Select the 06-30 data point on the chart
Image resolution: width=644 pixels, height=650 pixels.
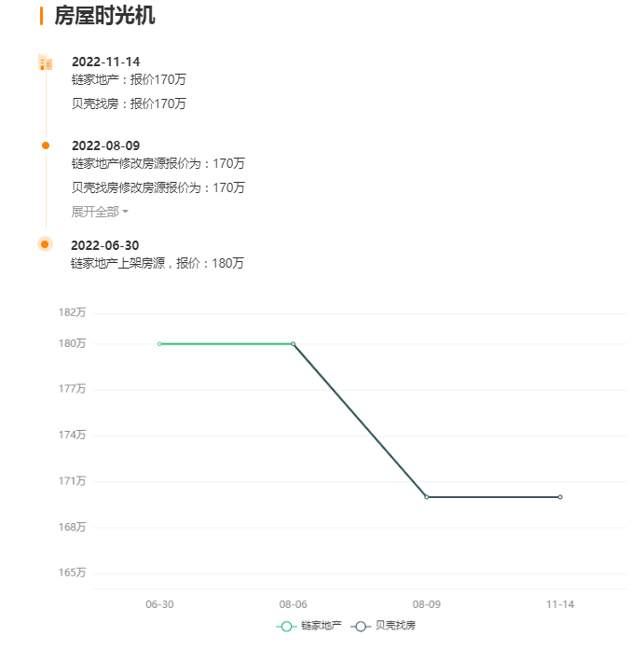coord(160,344)
